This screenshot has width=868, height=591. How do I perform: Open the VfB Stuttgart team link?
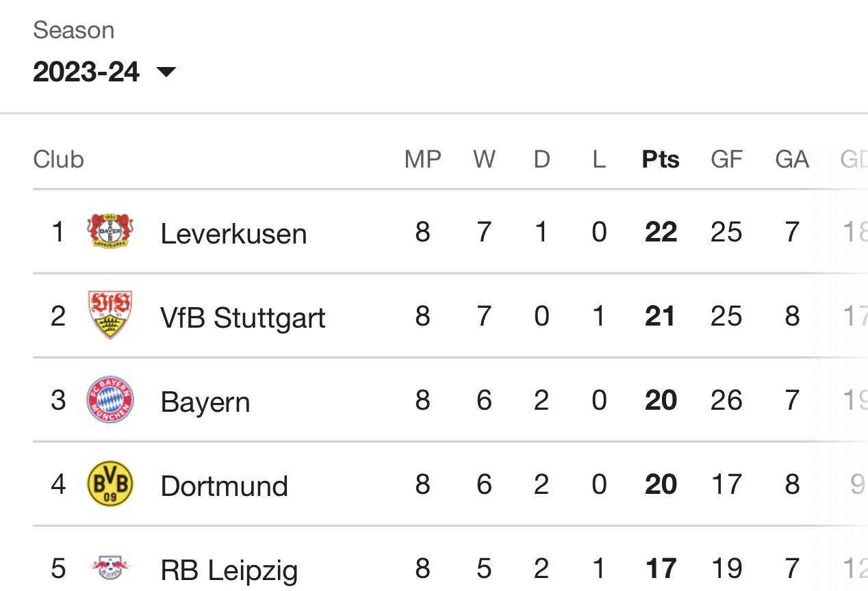click(x=243, y=317)
